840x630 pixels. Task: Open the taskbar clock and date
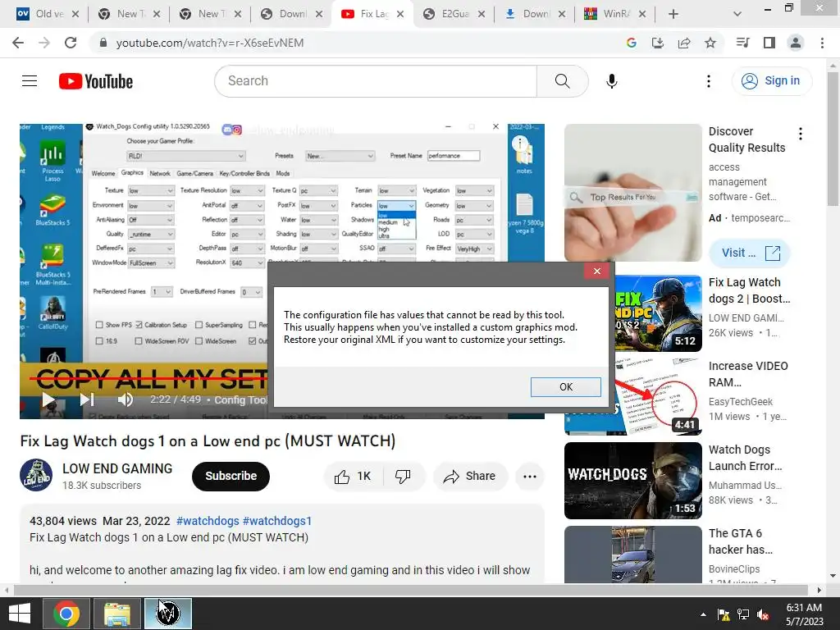(804, 614)
